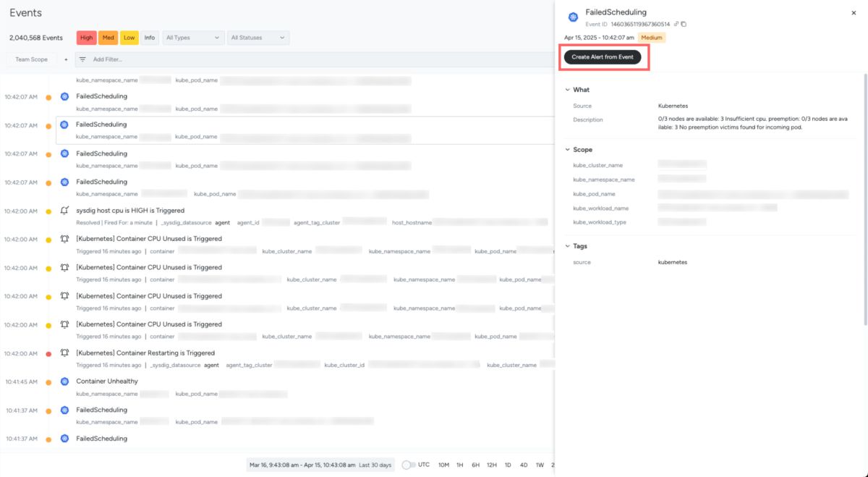Click the plus icon next to Team Scope
This screenshot has width=868, height=477.
click(65, 59)
